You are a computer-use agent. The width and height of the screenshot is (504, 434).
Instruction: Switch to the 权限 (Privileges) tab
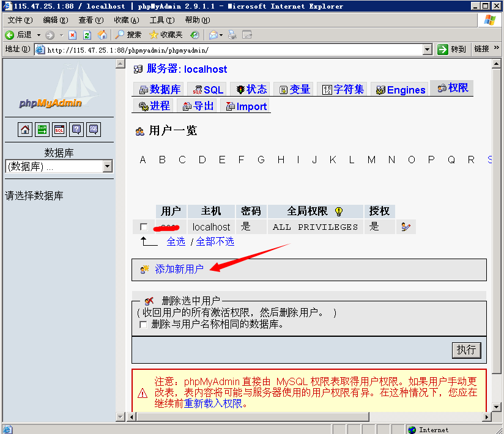[x=453, y=87]
